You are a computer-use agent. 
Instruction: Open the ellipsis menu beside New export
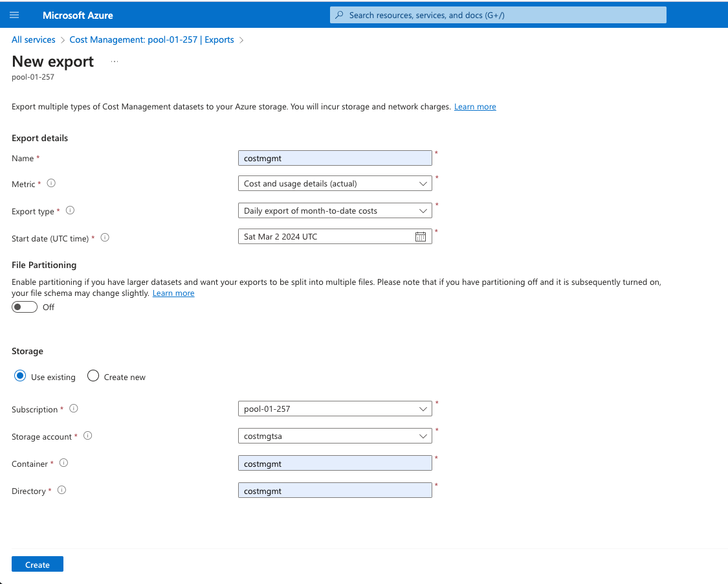pos(115,62)
